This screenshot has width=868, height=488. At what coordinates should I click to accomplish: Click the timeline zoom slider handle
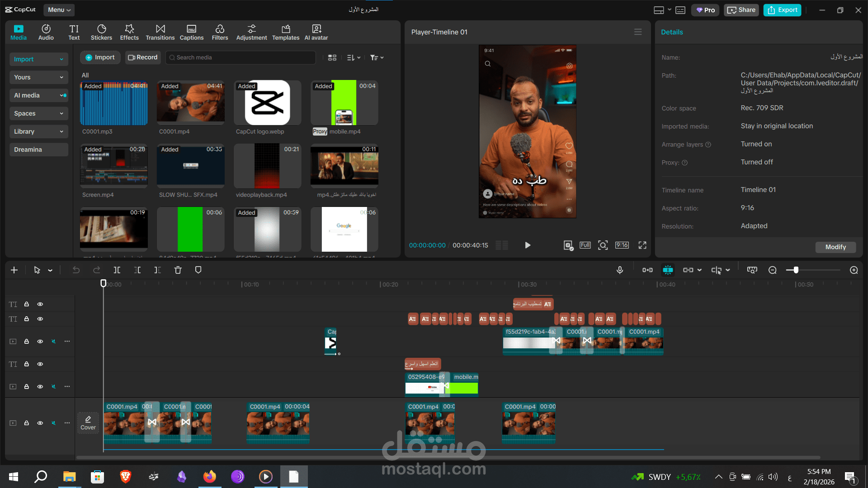point(796,270)
